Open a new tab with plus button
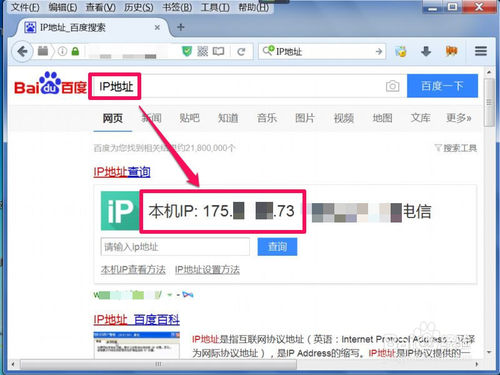The height and width of the screenshot is (375, 500). click(x=181, y=27)
